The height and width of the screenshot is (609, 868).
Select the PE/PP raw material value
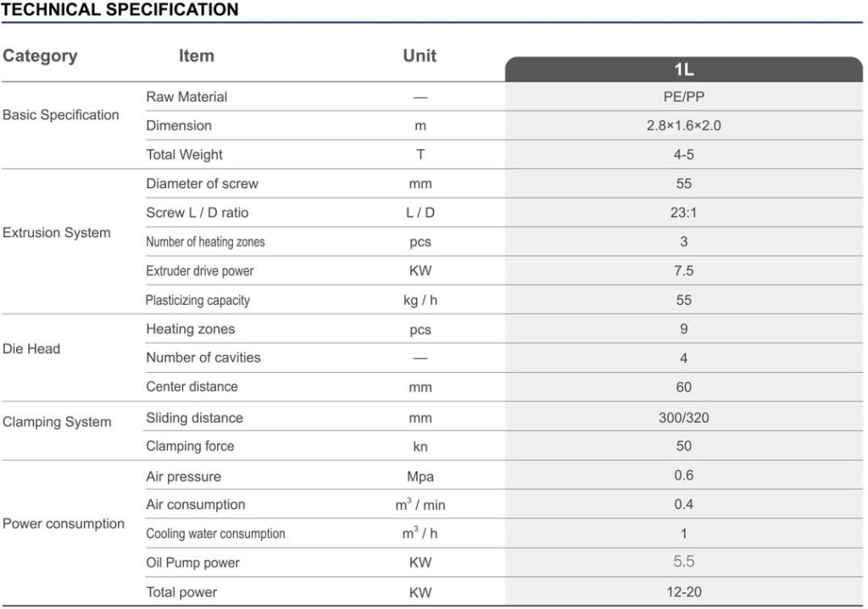[x=683, y=97]
